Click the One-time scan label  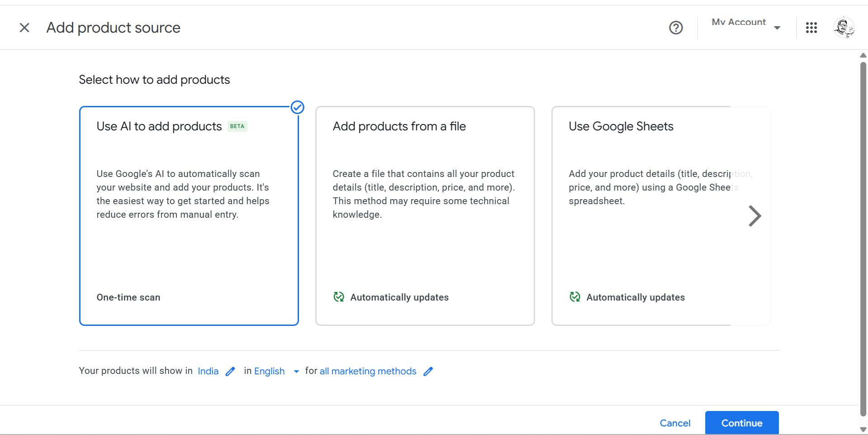[x=128, y=297]
